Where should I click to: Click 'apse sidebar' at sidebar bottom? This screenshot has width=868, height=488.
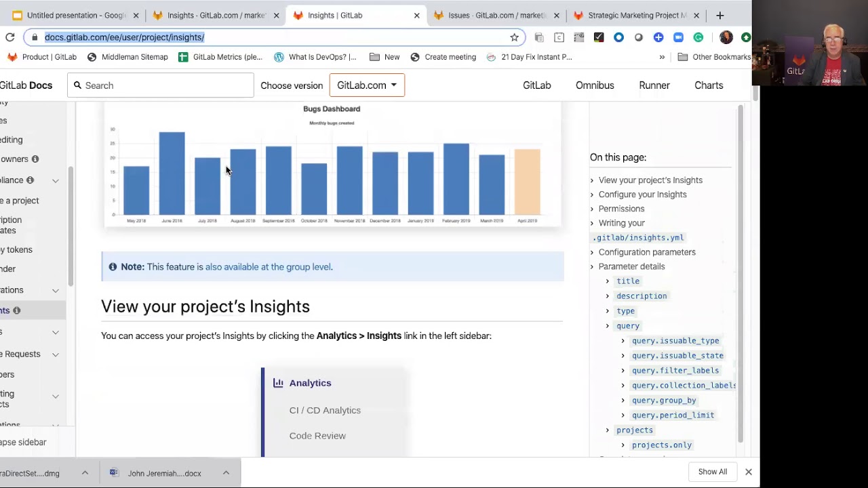(x=23, y=443)
